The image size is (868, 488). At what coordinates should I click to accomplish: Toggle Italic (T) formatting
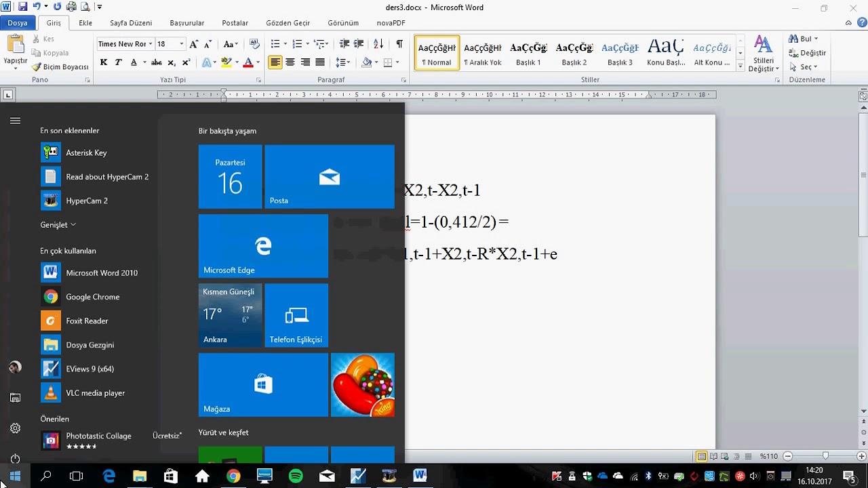[119, 62]
